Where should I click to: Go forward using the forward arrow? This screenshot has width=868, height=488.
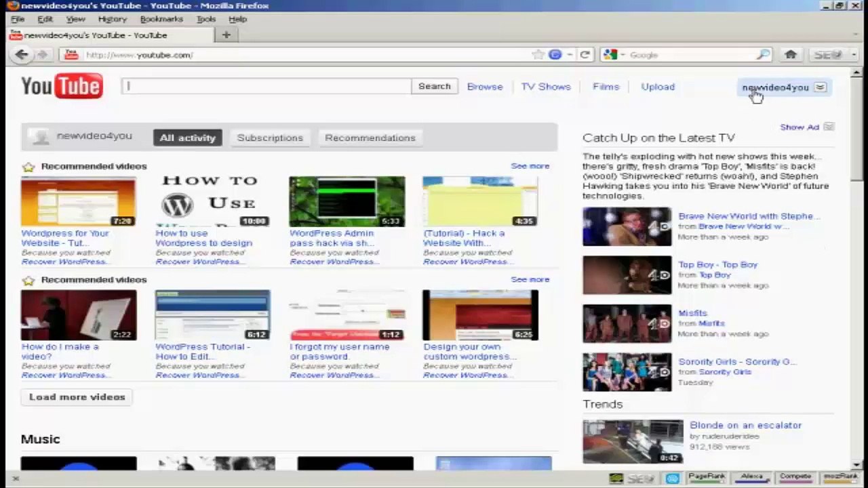tap(42, 55)
